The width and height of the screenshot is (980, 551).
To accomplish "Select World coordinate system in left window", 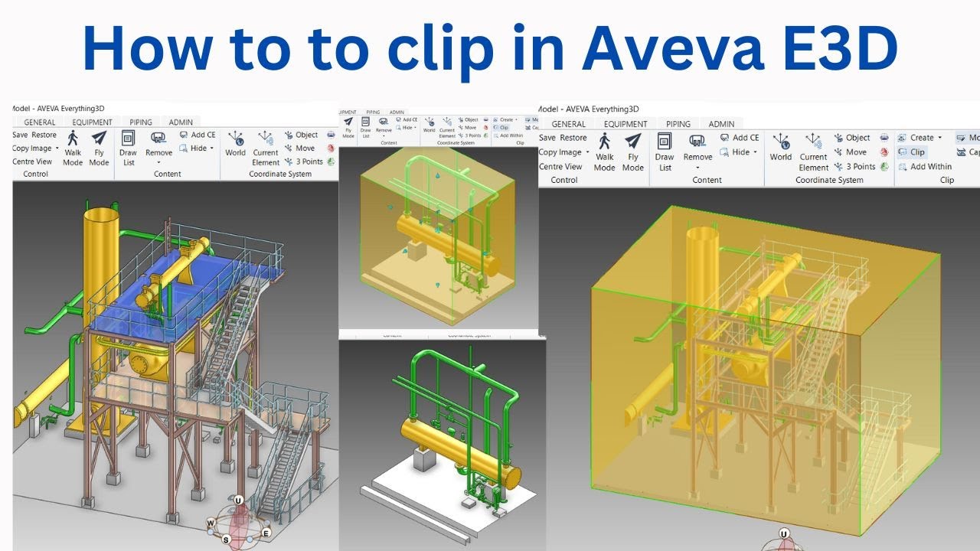I will pos(236,143).
